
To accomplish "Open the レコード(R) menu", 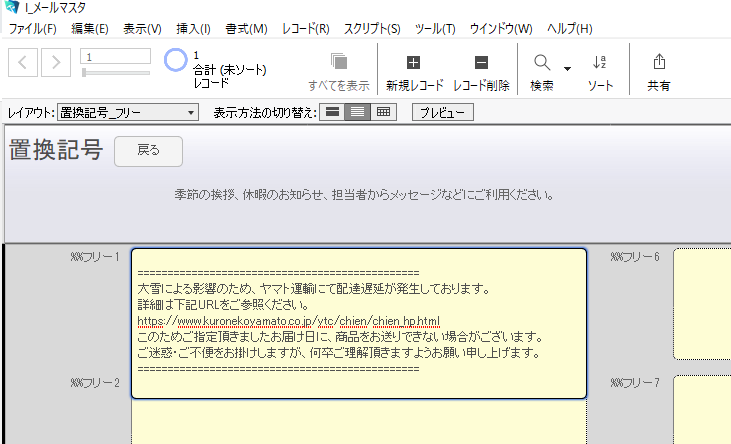I will 306,29.
